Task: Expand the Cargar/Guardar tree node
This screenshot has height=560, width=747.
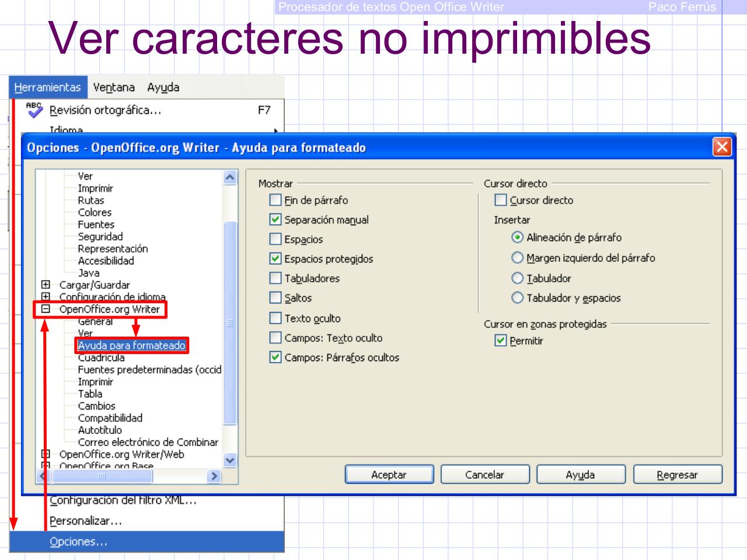Action: (x=46, y=285)
